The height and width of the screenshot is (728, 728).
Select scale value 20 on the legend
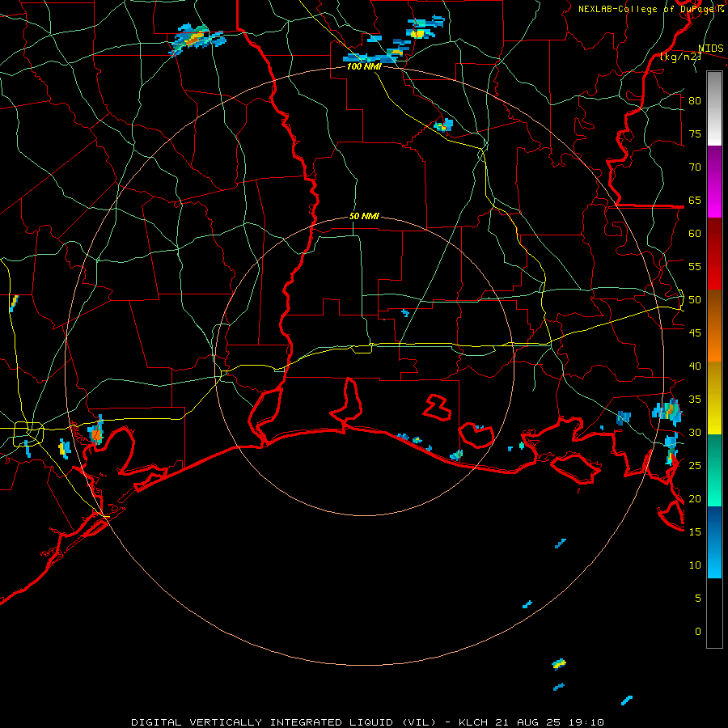tap(695, 498)
